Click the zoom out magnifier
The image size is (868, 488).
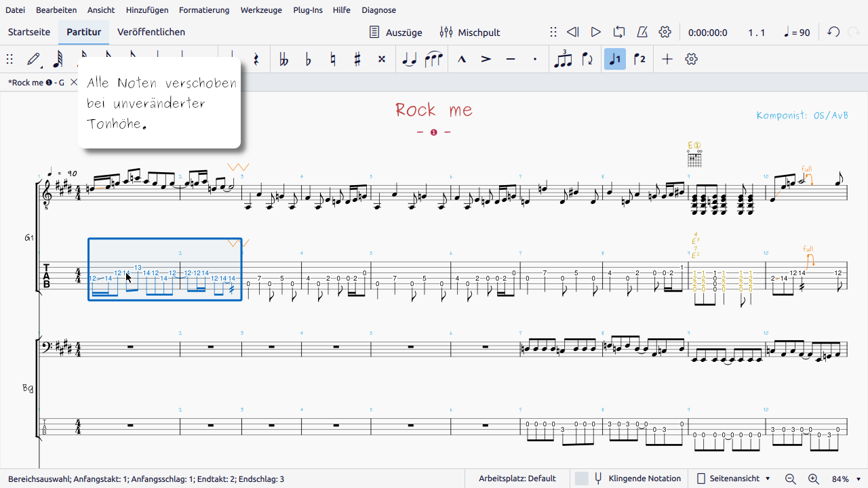pyautogui.click(x=791, y=479)
